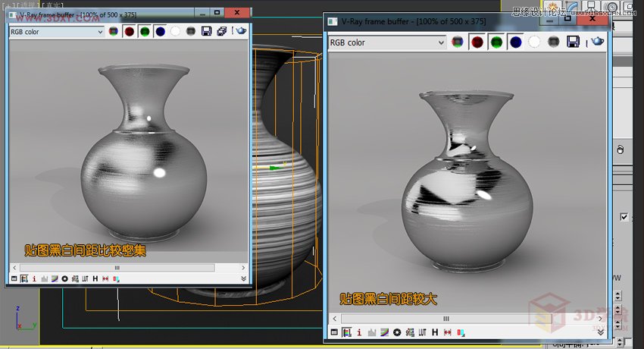Click the levels histogram icon in the left frame buffer

point(45,278)
